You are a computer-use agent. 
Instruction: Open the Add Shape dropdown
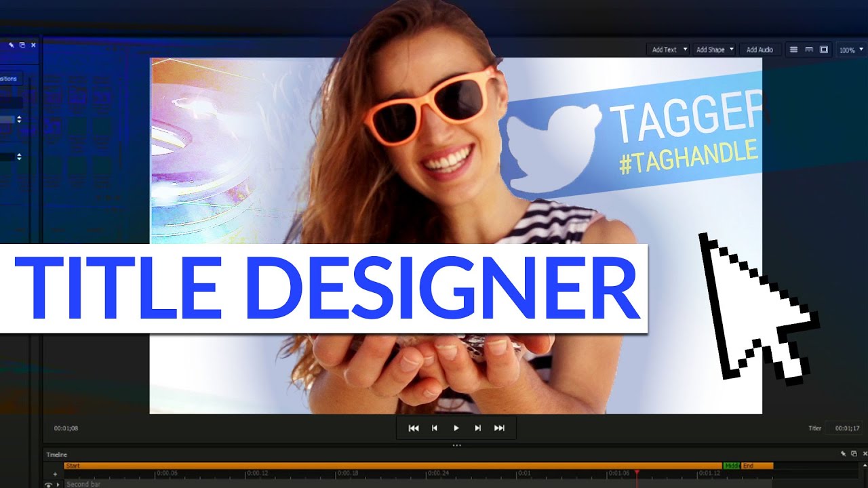pos(714,49)
